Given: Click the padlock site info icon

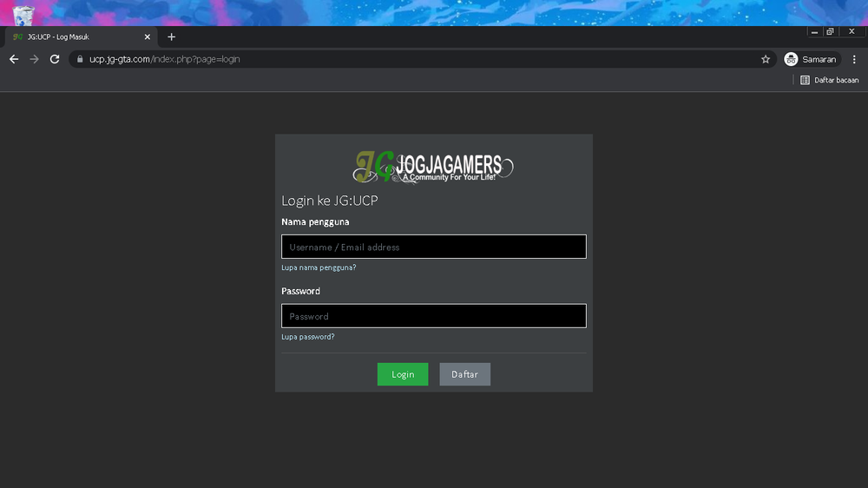Looking at the screenshot, I should 80,59.
